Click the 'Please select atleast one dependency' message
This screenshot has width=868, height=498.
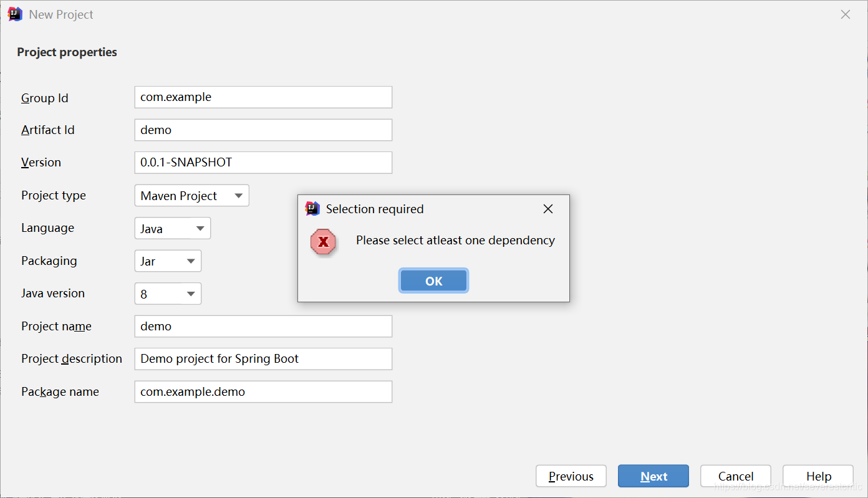455,240
